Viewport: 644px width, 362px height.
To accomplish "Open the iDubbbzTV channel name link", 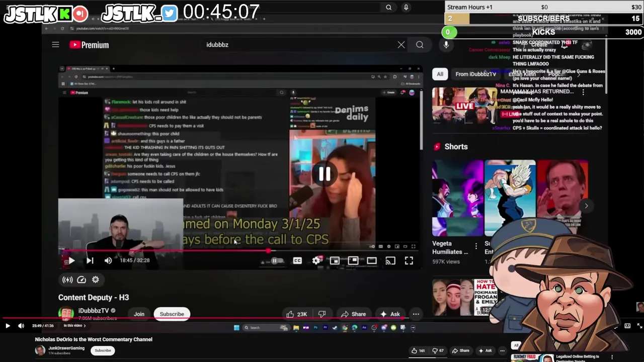I will click(x=94, y=311).
